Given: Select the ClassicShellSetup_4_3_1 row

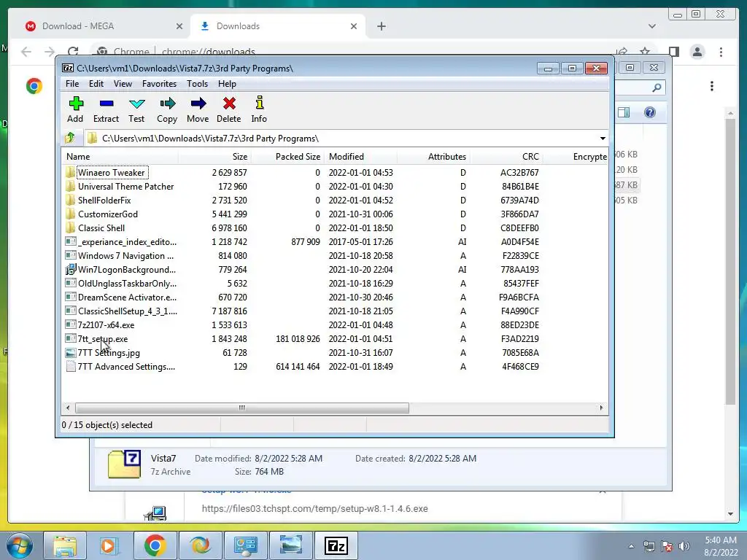Looking at the screenshot, I should tap(335, 311).
